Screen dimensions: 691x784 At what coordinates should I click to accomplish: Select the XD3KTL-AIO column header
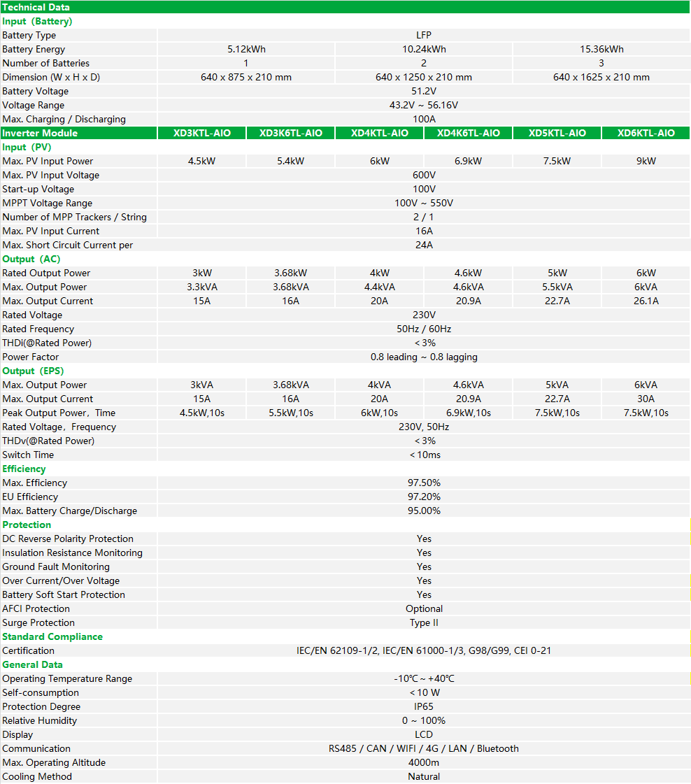point(202,133)
